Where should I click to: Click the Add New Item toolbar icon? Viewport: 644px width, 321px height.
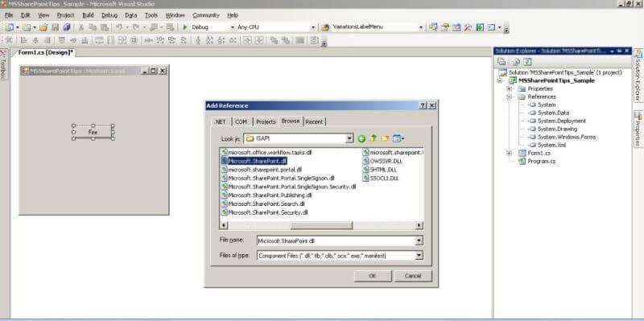pos(27,27)
